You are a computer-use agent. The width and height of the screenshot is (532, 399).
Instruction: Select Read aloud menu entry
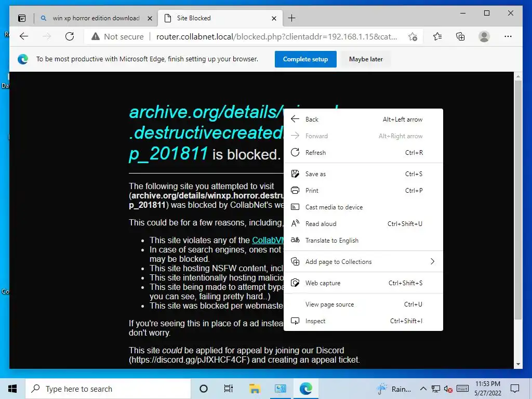point(363,223)
